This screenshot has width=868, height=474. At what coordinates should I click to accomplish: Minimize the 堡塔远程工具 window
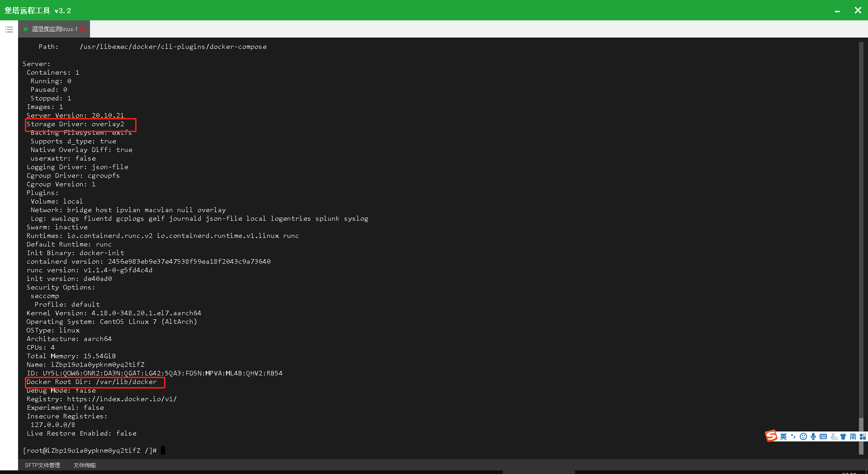click(x=837, y=10)
